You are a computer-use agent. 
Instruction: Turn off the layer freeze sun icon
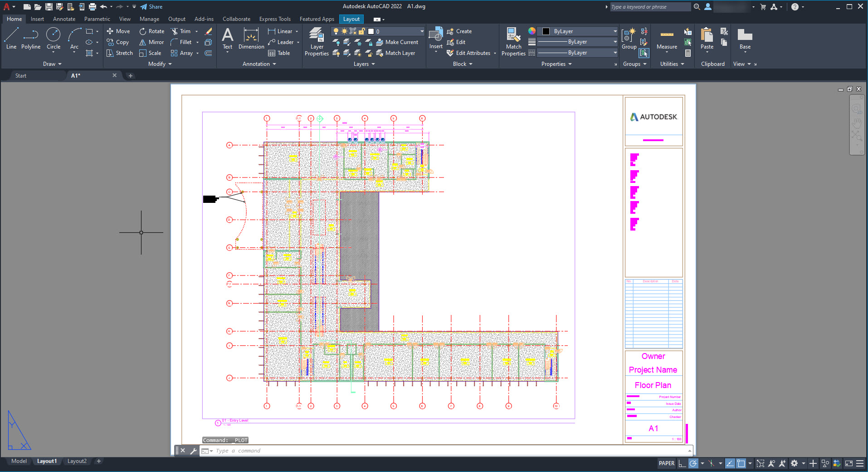(x=343, y=31)
